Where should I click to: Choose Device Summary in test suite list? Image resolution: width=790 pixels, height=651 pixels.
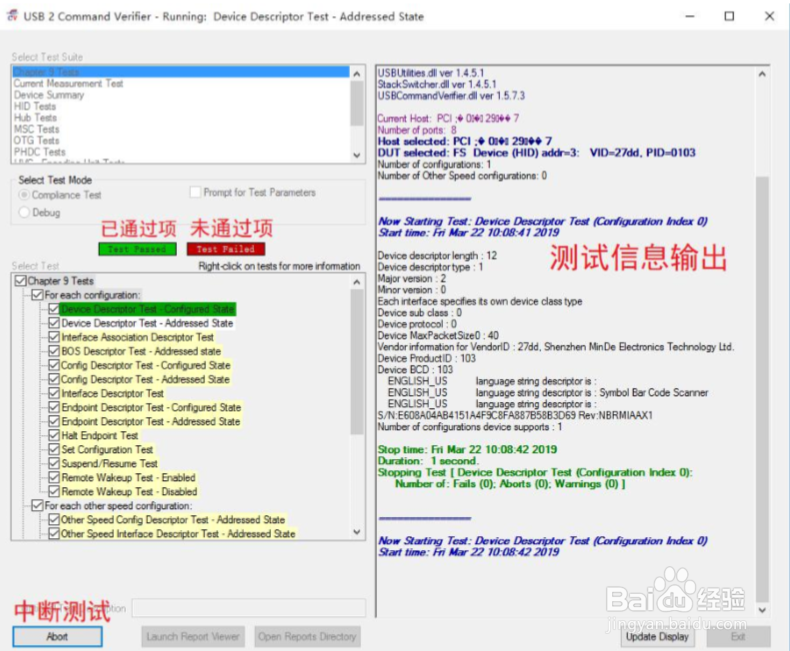tap(49, 95)
